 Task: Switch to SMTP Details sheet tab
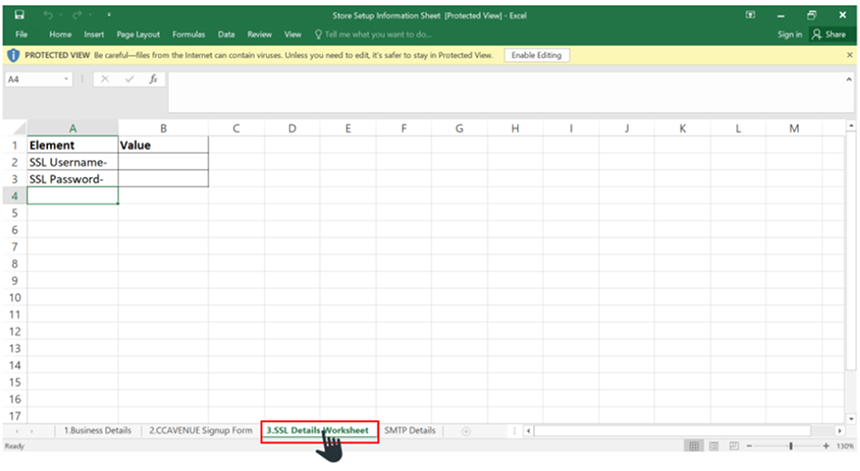tap(410, 431)
